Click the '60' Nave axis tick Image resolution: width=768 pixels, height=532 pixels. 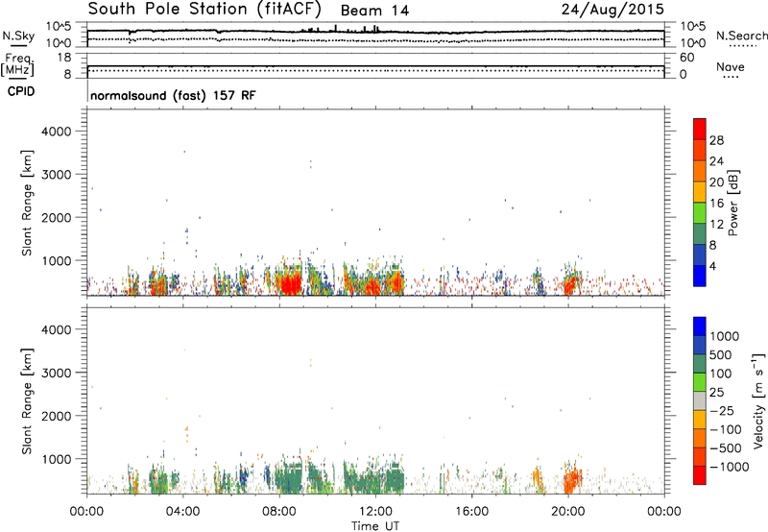[x=687, y=58]
